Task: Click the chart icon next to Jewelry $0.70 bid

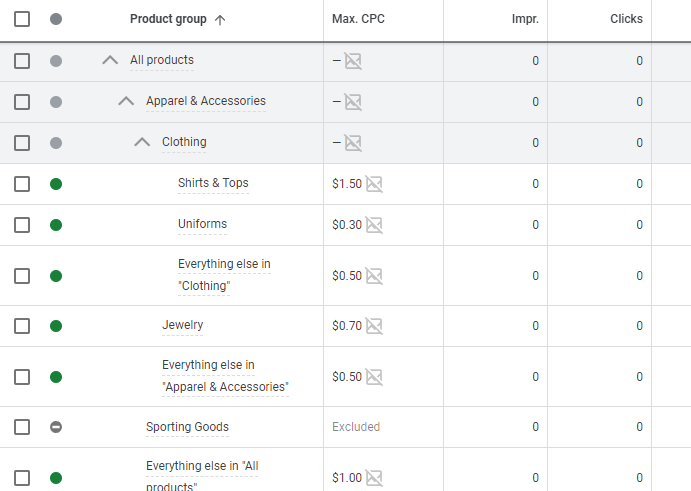Action: [x=374, y=326]
